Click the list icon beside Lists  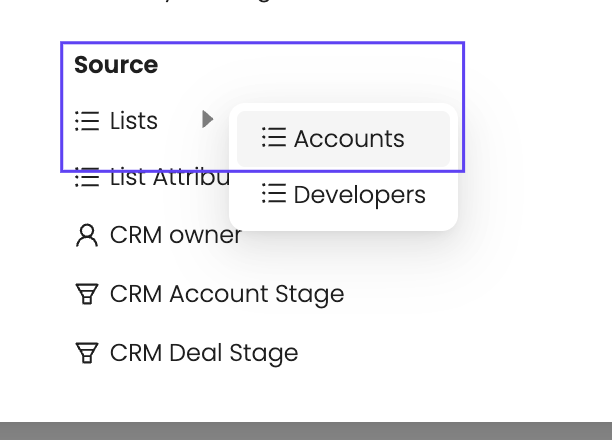click(x=87, y=121)
